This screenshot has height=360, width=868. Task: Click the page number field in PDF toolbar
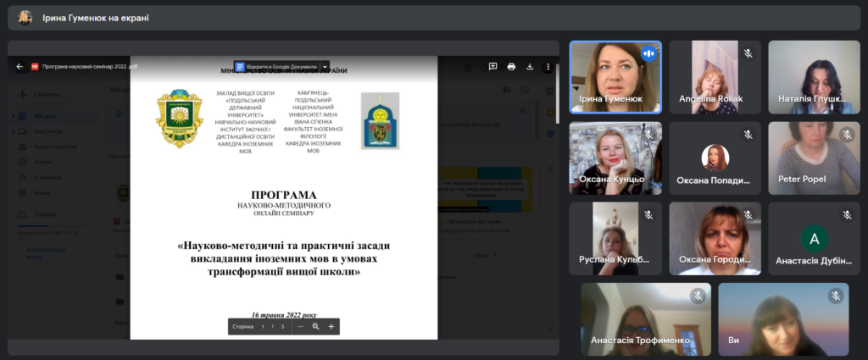pos(263,326)
